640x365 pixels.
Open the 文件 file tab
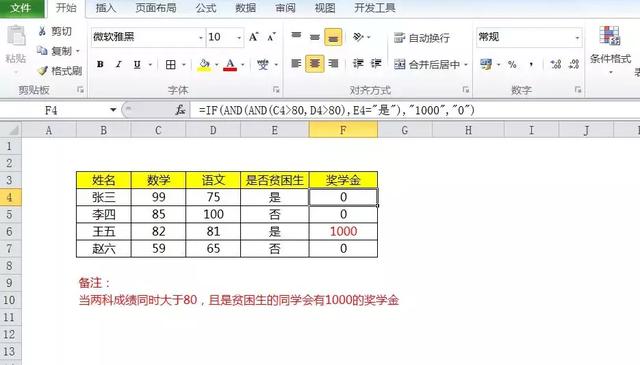pos(22,8)
